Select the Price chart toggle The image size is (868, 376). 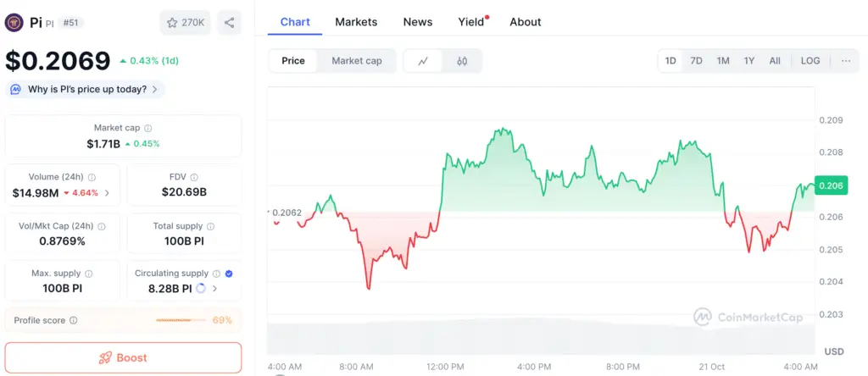(x=293, y=61)
